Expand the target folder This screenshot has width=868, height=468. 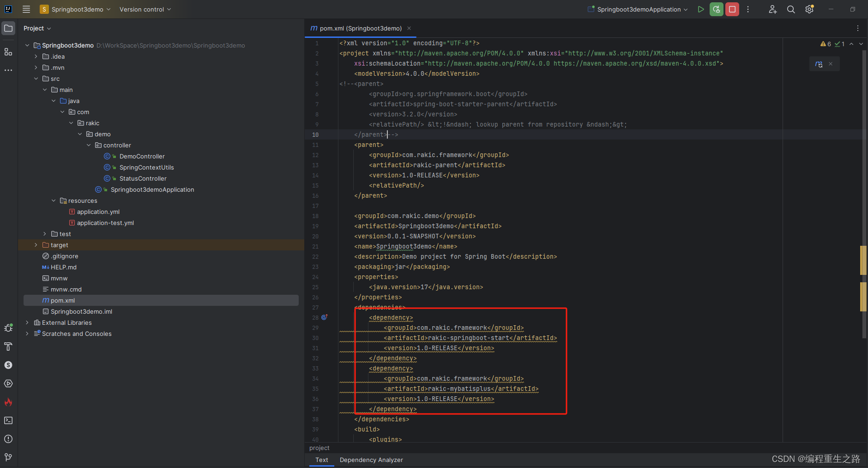point(36,245)
